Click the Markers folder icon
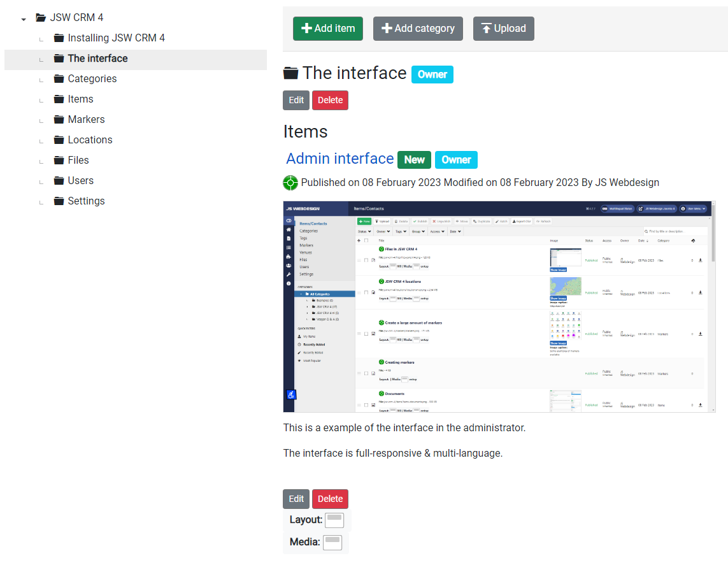Image resolution: width=728 pixels, height=579 pixels. 59,120
